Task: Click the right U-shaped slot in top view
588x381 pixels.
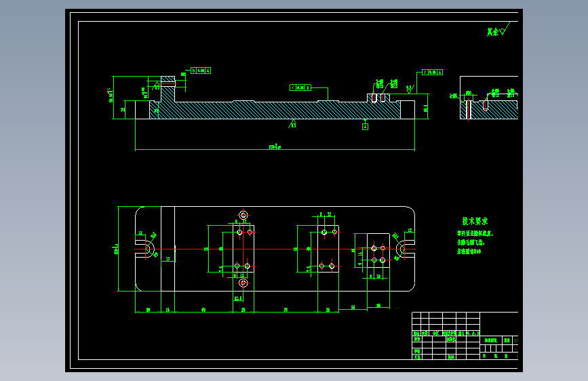Action: (x=405, y=249)
